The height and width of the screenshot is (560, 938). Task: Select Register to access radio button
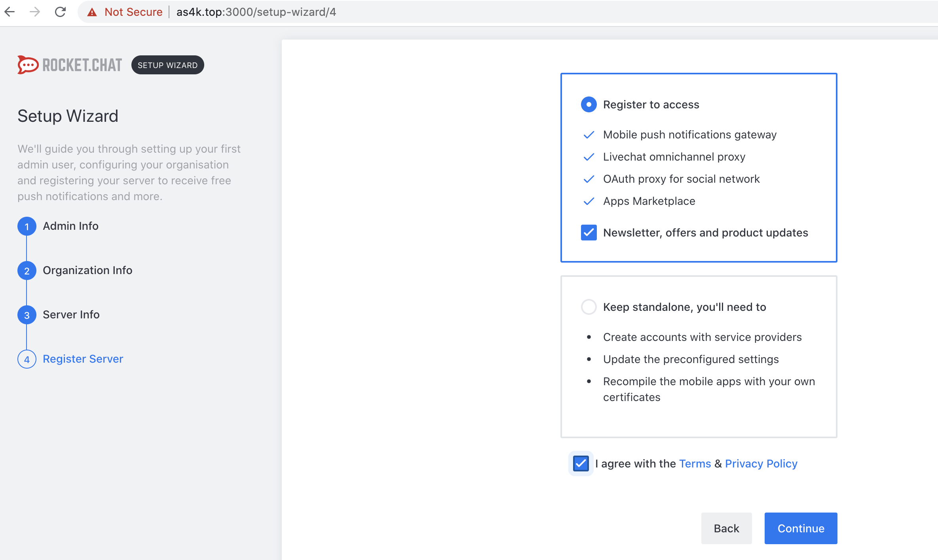click(x=589, y=104)
